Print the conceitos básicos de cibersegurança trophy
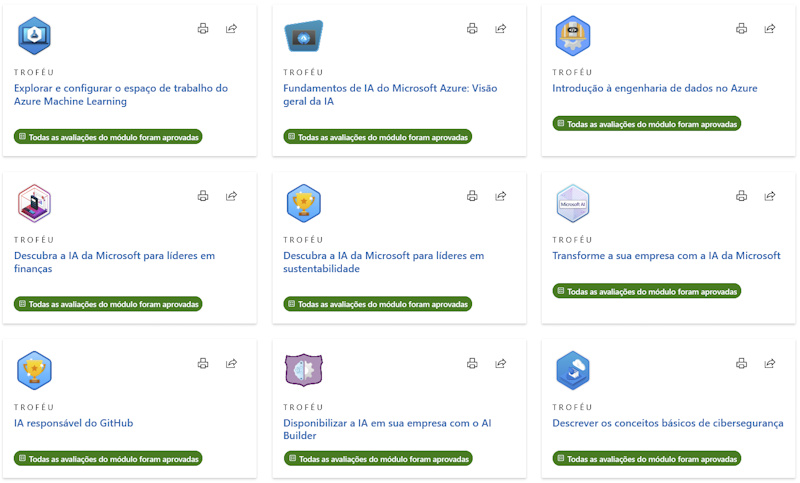The image size is (800, 483). (x=741, y=363)
